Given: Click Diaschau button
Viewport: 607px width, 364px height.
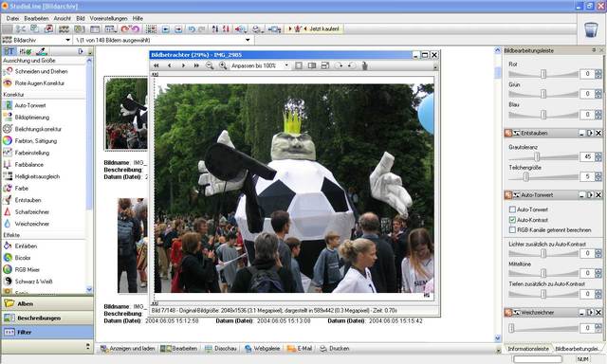Looking at the screenshot, I should [221, 349].
